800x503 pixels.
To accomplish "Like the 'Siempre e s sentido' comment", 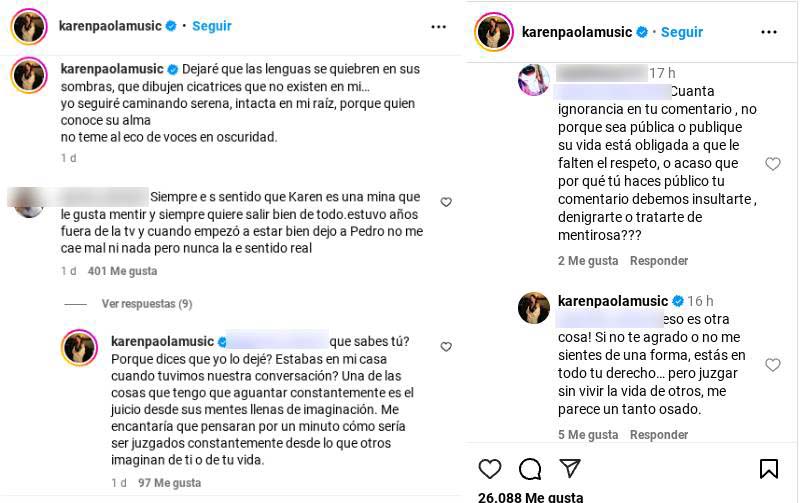I will (446, 202).
